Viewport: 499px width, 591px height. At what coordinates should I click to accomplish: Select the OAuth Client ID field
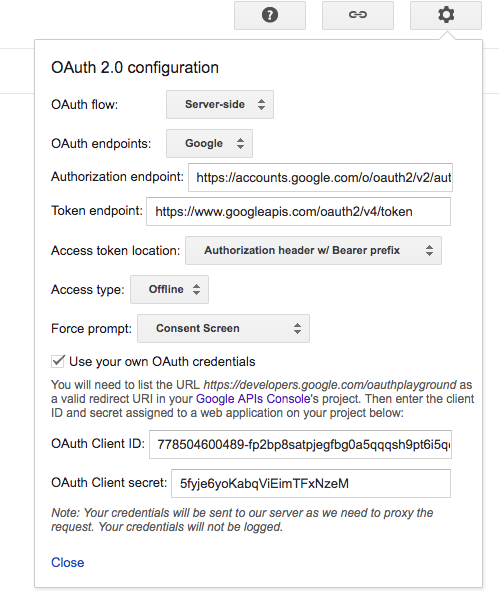[x=300, y=445]
